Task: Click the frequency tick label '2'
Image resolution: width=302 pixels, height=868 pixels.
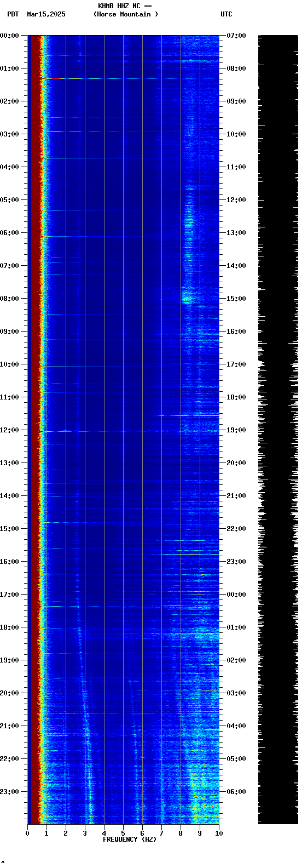Action: [x=66, y=833]
